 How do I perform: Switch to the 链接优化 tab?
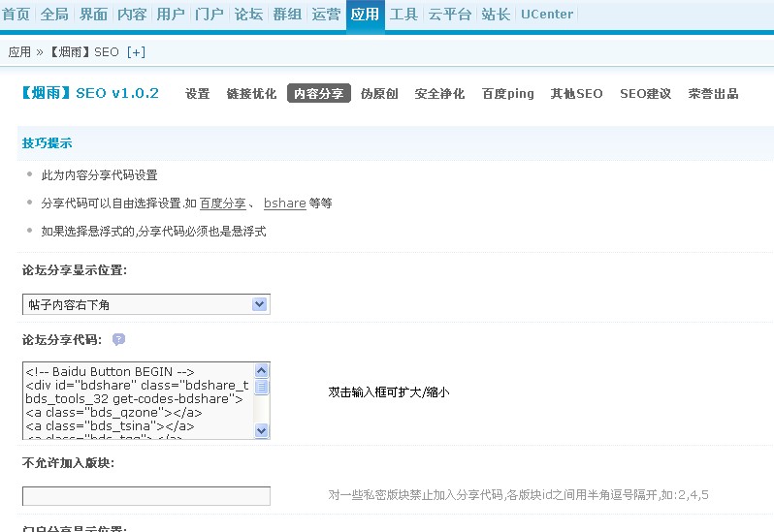click(251, 94)
